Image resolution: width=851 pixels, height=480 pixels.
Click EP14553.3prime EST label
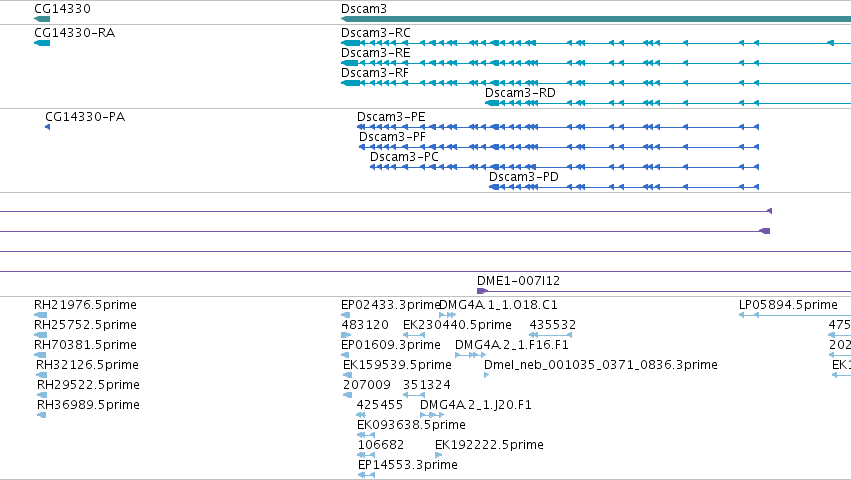click(x=408, y=465)
